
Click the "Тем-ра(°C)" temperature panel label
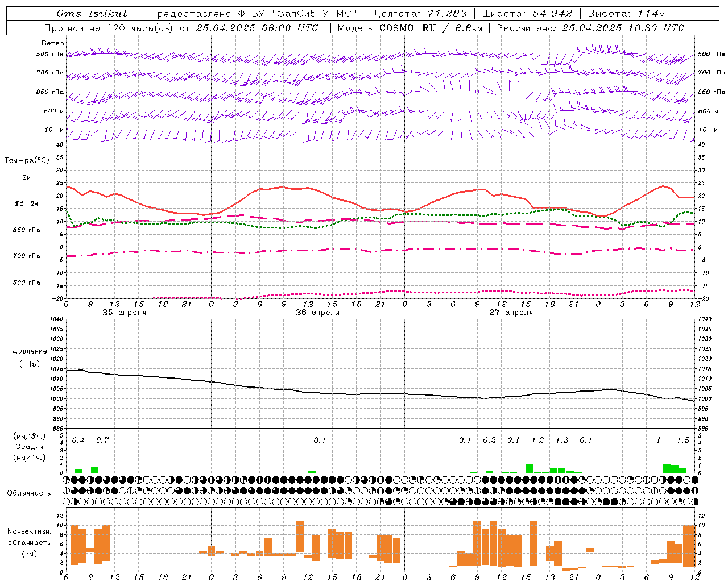(27, 161)
